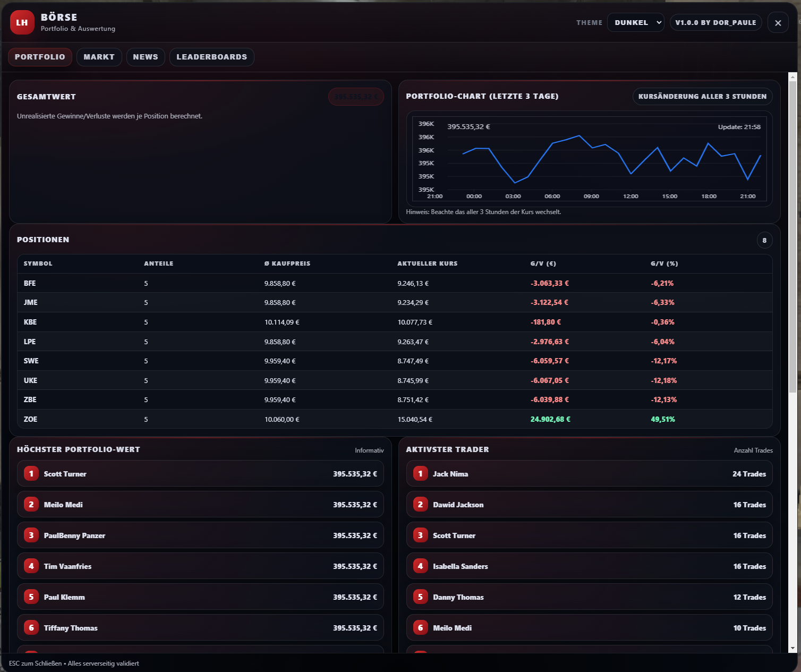Switch to the Markt tab
Image resolution: width=801 pixels, height=672 pixels.
99,57
